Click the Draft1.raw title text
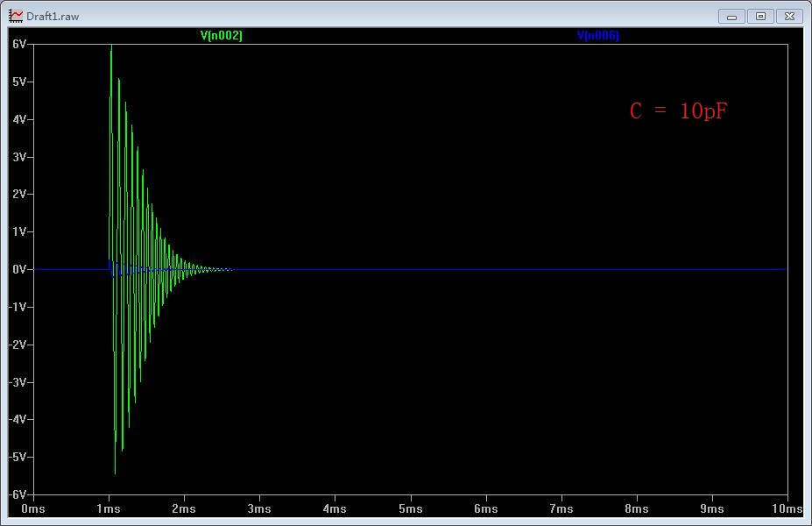The image size is (812, 526). (x=53, y=17)
